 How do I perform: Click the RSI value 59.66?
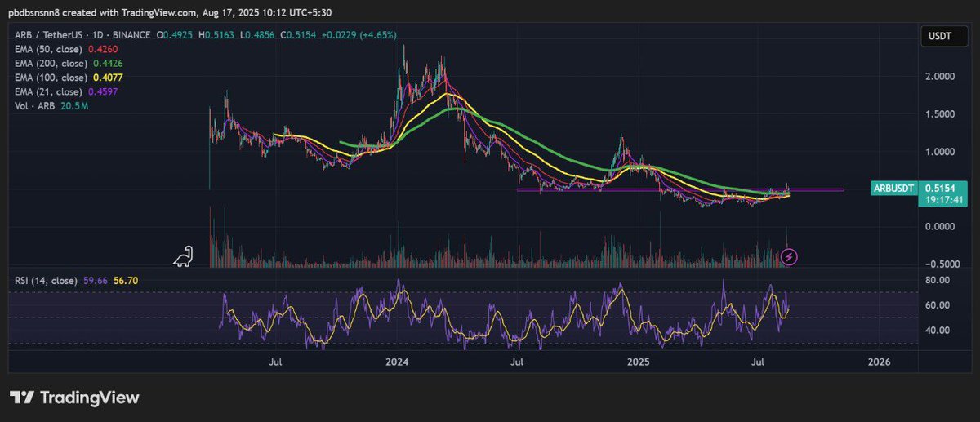coord(95,281)
